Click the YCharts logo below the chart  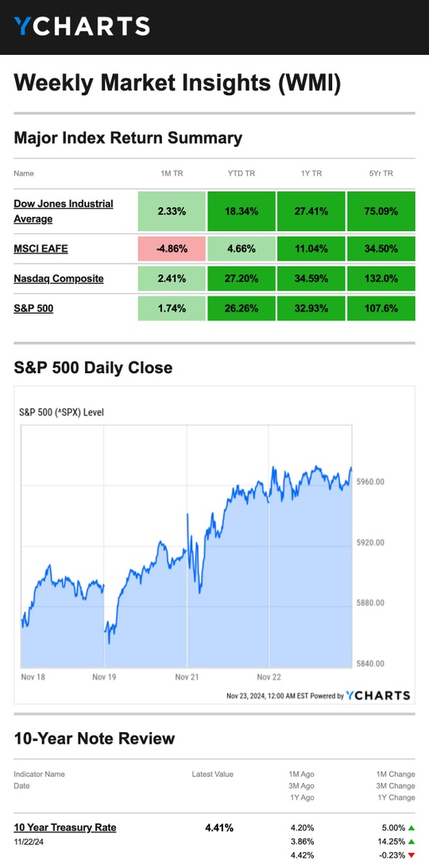[378, 696]
